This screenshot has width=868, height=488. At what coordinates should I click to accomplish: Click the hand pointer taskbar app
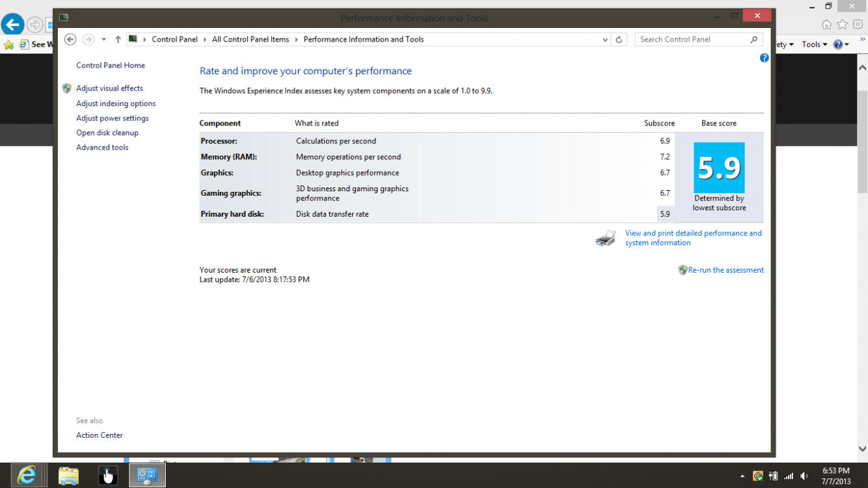[x=107, y=476]
